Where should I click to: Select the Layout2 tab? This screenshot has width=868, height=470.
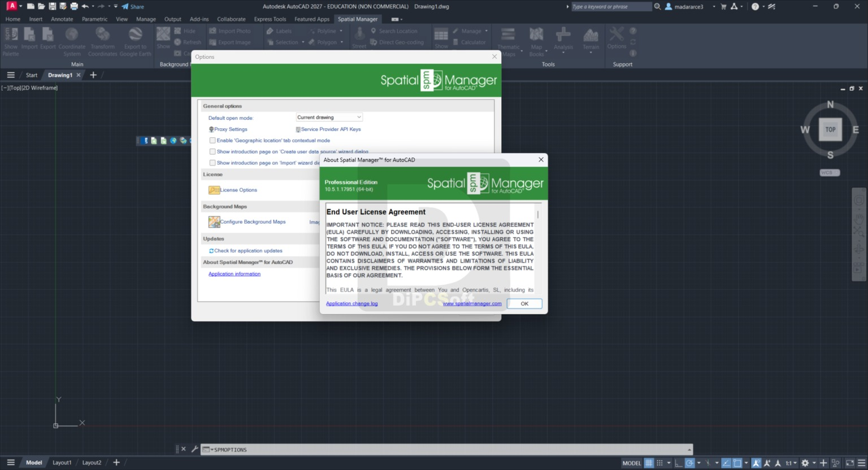(x=92, y=462)
